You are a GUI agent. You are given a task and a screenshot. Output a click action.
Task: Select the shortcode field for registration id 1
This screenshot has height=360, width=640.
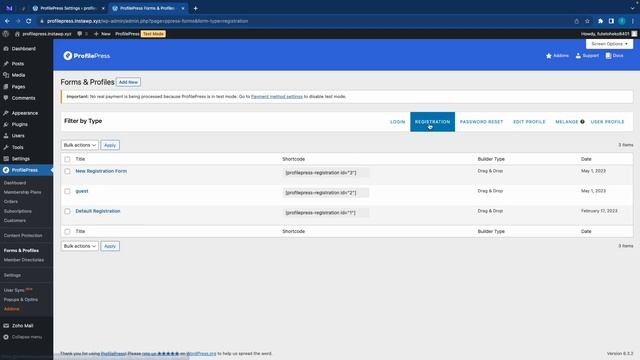326,213
